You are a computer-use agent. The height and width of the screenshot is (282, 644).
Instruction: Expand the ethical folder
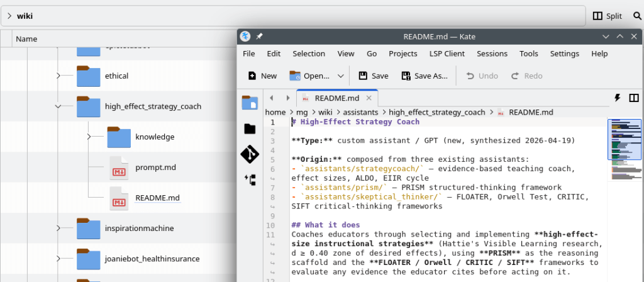[58, 76]
